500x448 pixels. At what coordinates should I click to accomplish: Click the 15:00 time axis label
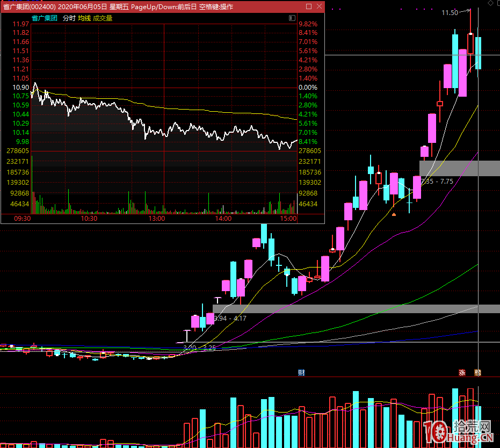click(288, 219)
